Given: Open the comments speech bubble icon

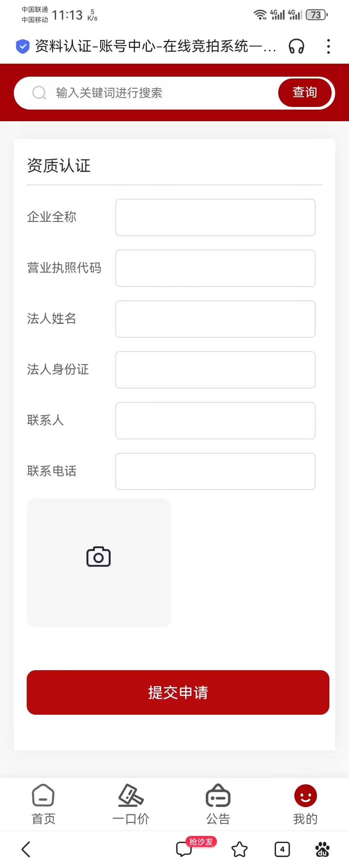Looking at the screenshot, I should click(x=184, y=849).
